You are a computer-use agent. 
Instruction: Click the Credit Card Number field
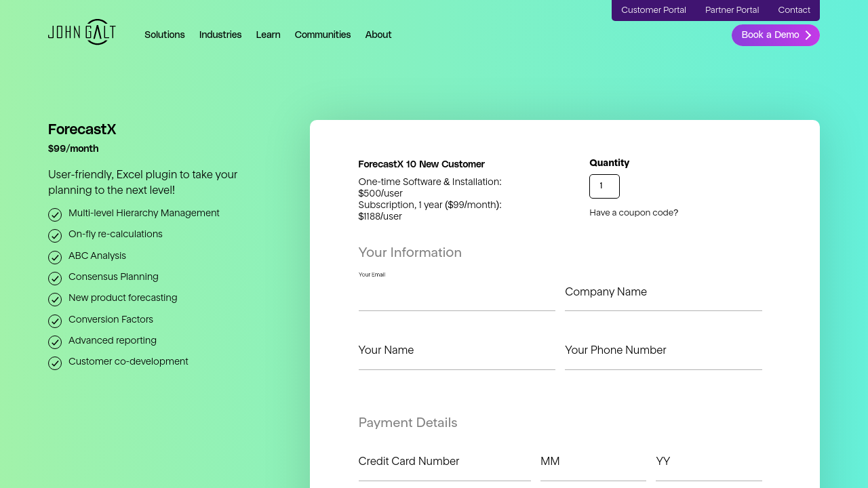click(x=444, y=466)
